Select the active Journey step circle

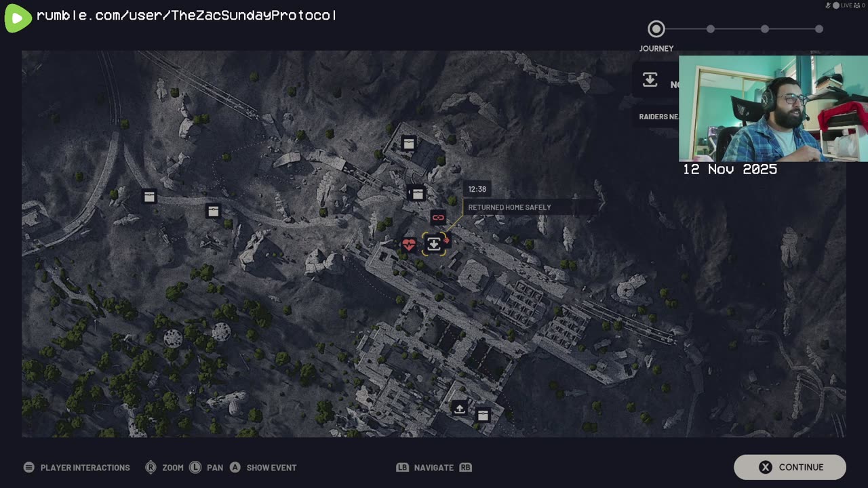click(x=656, y=28)
